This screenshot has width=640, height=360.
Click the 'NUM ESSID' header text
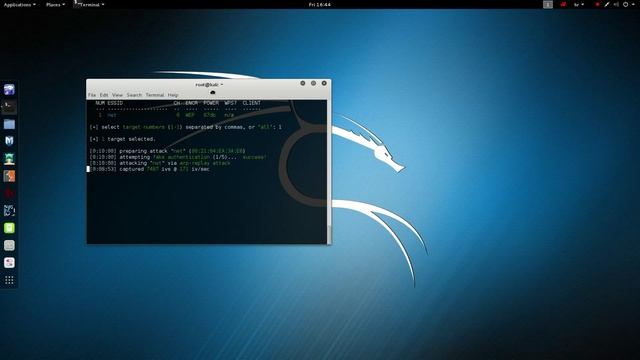[109, 103]
